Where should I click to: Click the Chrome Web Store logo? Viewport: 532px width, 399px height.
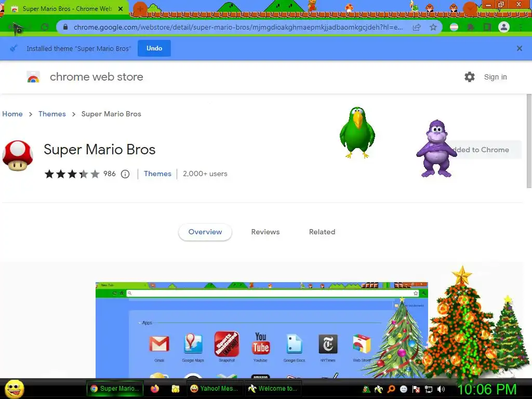[x=33, y=77]
